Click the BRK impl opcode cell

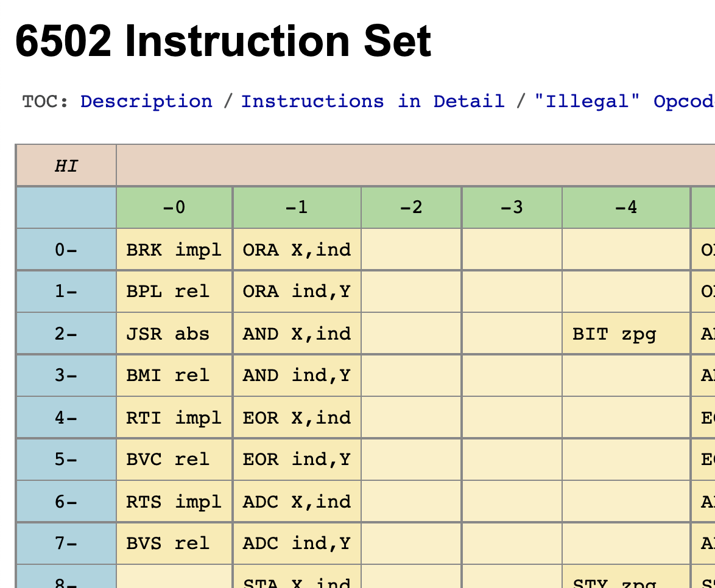174,250
